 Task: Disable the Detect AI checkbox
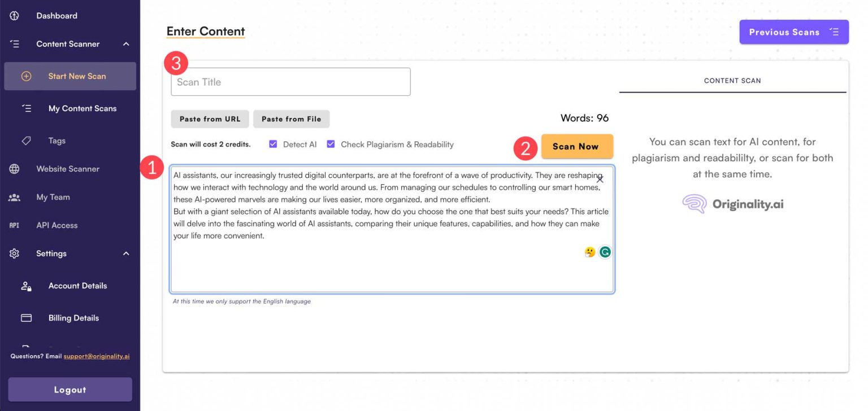273,144
